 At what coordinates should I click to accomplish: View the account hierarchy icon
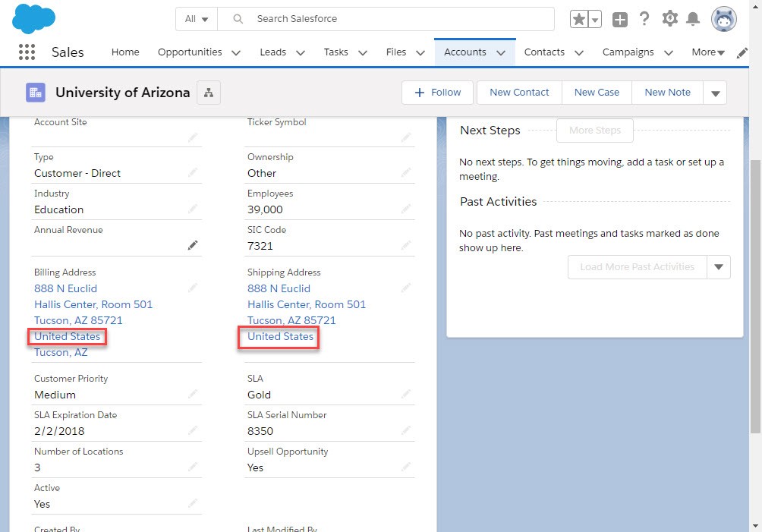tap(209, 93)
